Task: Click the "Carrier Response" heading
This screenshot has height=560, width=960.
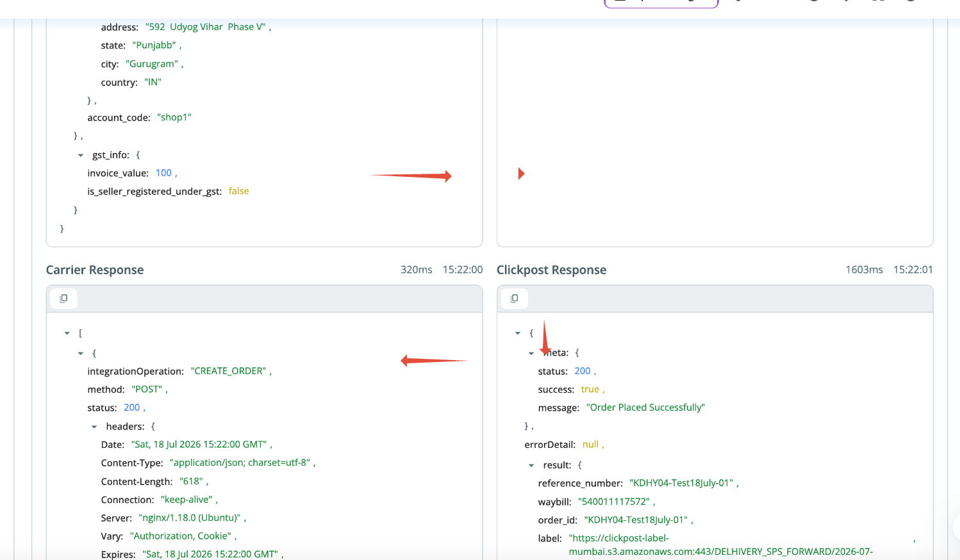Action: click(95, 270)
